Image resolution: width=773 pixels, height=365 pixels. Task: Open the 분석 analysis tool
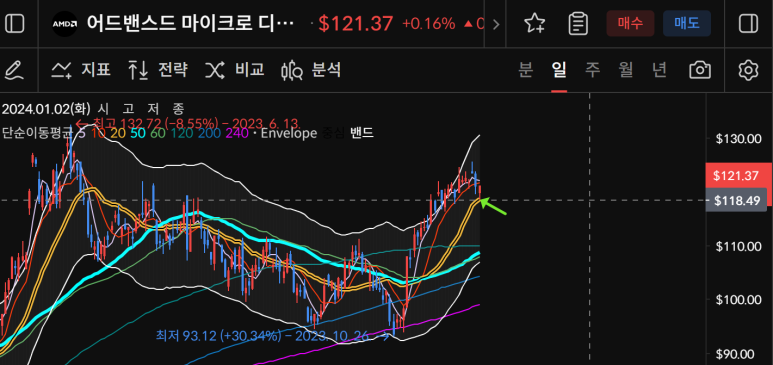[311, 71]
